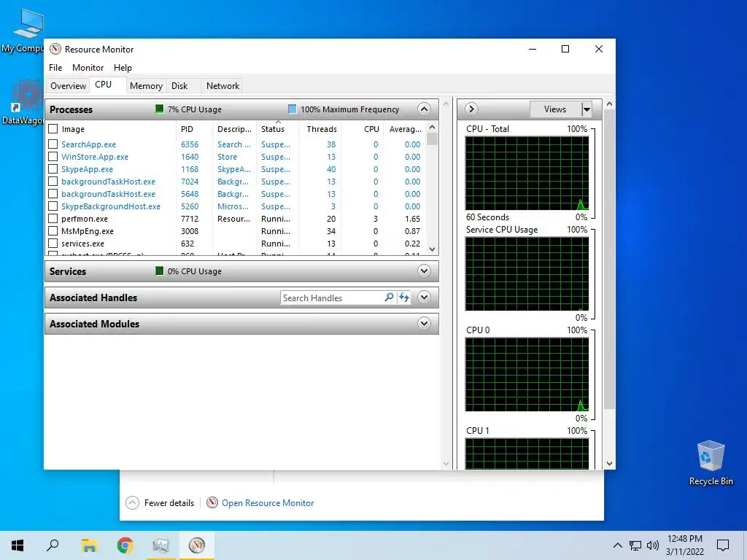Check the backgroundTaskHost.exe PID 7024 checkbox

point(53,182)
